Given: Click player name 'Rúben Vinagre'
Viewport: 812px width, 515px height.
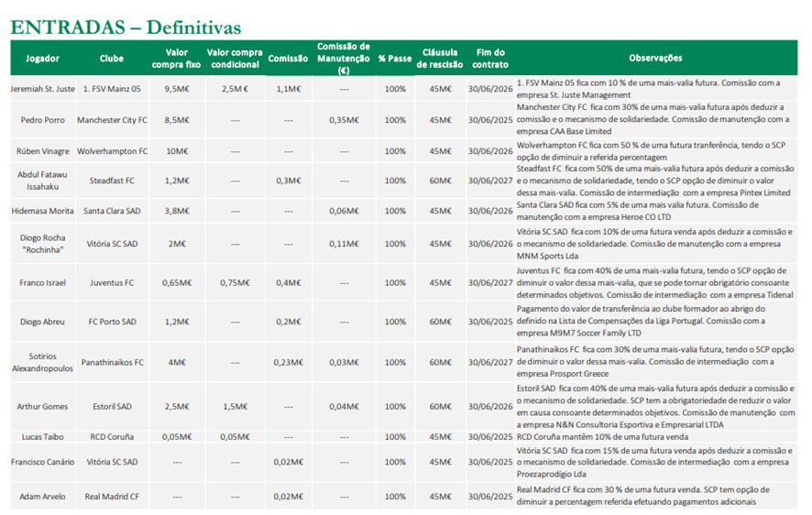Looking at the screenshot, I should [42, 151].
